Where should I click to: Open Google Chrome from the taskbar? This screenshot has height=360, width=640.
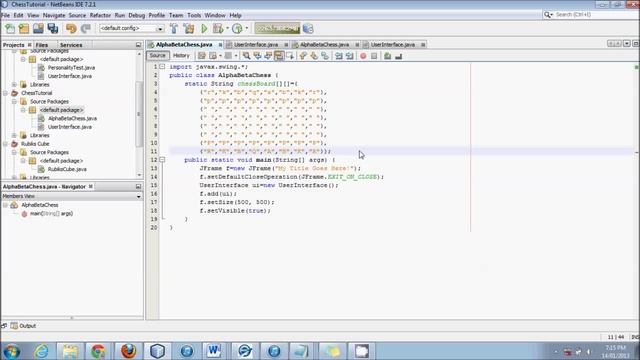point(98,351)
